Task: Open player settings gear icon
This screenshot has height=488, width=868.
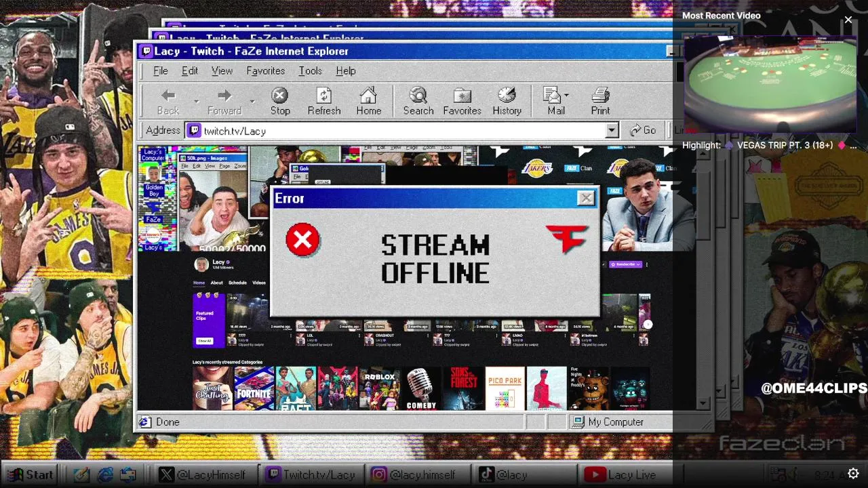Action: 854,474
